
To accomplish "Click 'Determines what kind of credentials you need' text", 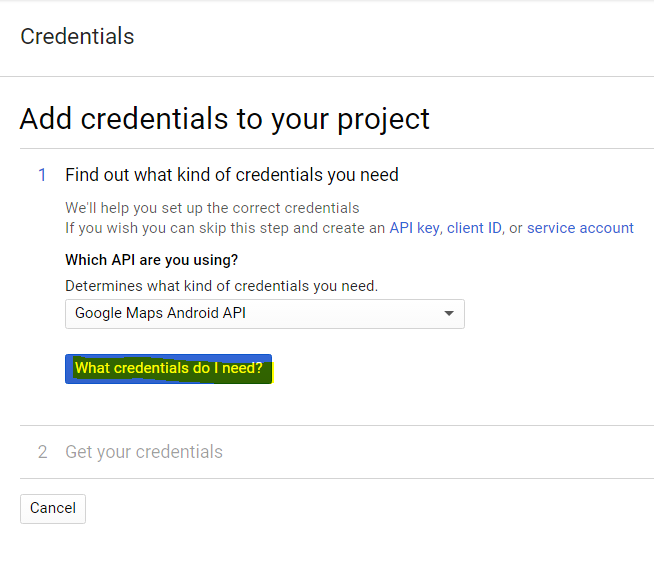I will click(x=221, y=286).
